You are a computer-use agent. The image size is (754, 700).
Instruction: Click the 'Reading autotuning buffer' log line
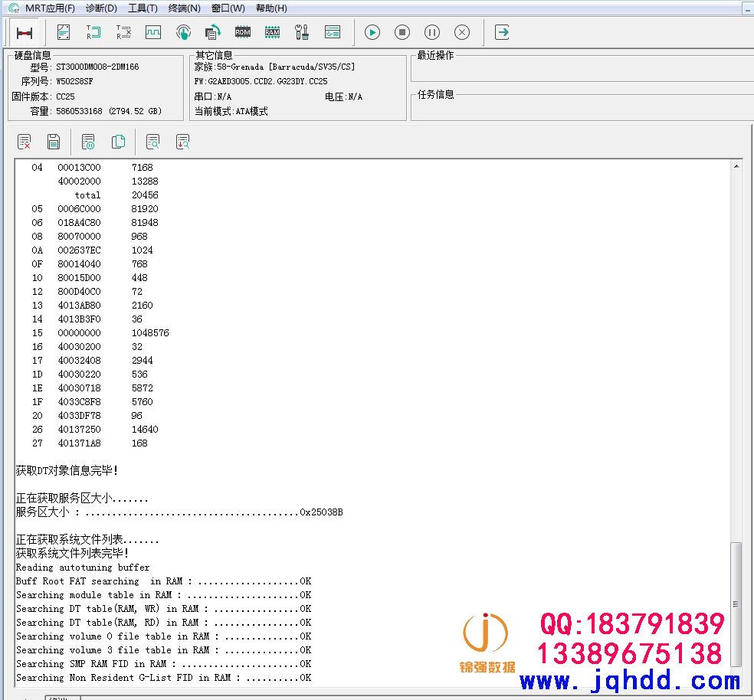click(83, 568)
